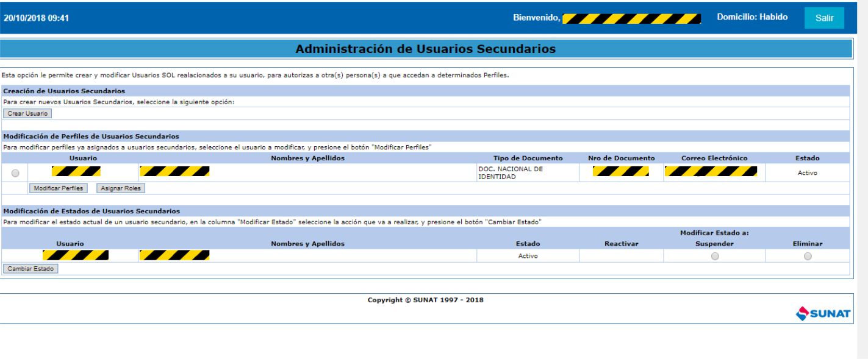Click the Salir logout button

pyautogui.click(x=824, y=18)
